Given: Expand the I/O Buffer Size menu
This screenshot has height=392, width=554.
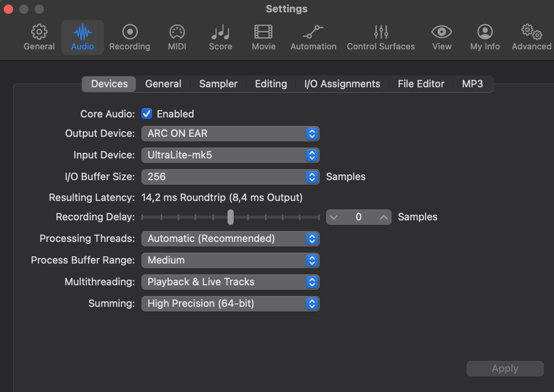Looking at the screenshot, I should click(x=230, y=177).
